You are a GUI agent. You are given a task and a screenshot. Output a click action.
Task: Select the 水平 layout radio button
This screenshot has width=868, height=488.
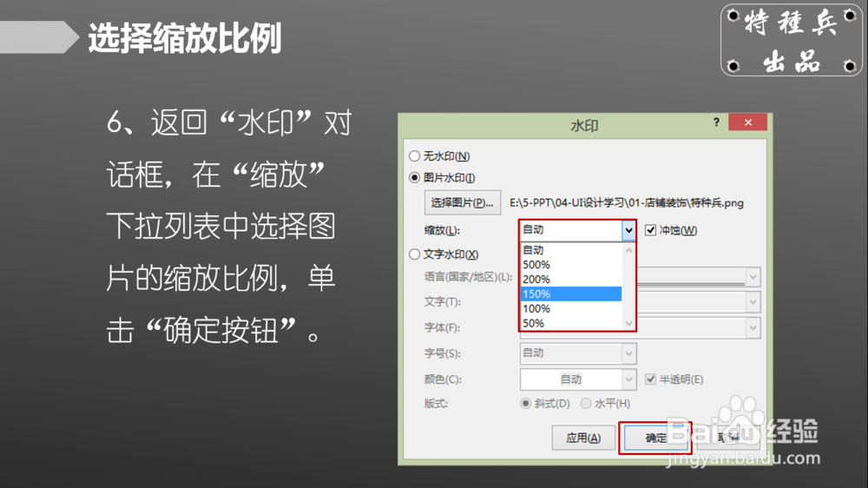[x=586, y=403]
